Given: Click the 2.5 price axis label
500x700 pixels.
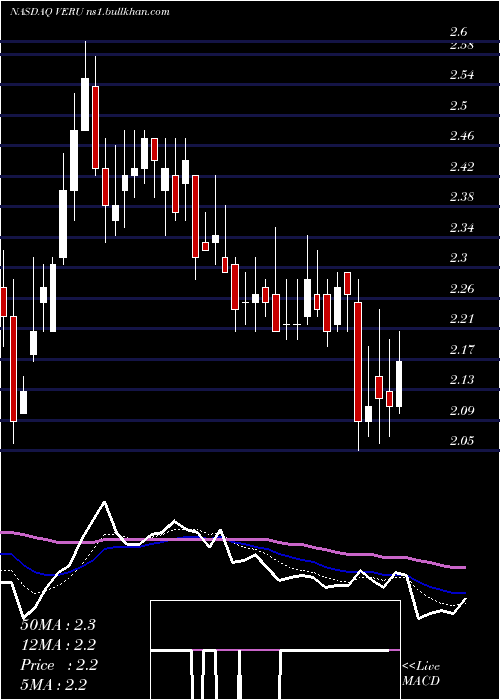Looking at the screenshot, I should (x=458, y=105).
